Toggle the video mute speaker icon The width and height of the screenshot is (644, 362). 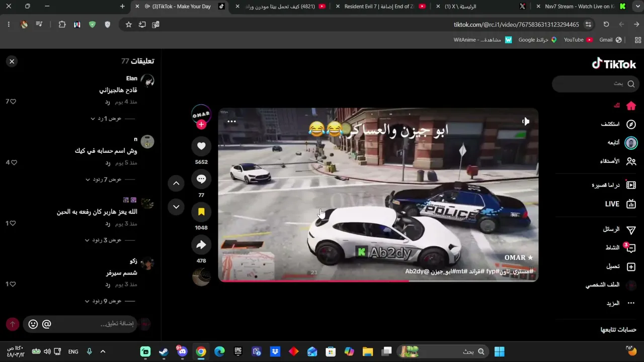(x=526, y=121)
